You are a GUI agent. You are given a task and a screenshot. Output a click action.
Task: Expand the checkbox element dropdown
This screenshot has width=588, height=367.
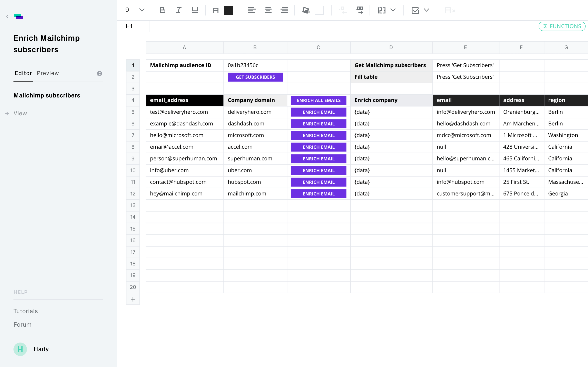tap(427, 10)
